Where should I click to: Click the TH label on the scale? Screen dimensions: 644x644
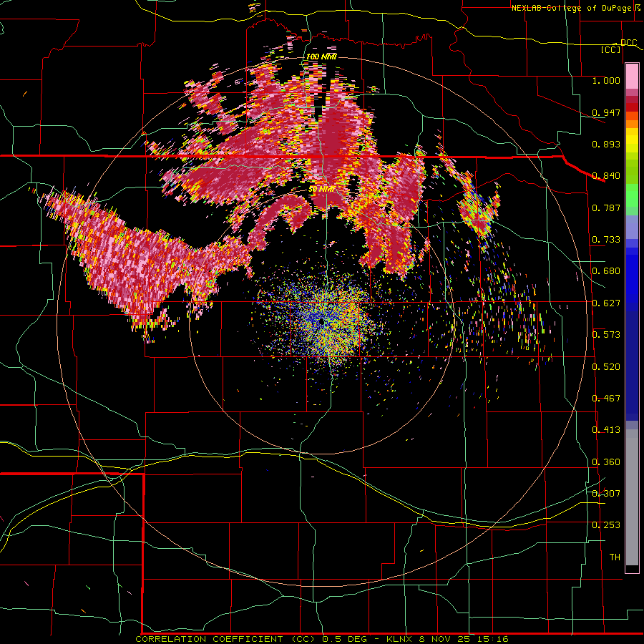coord(615,557)
